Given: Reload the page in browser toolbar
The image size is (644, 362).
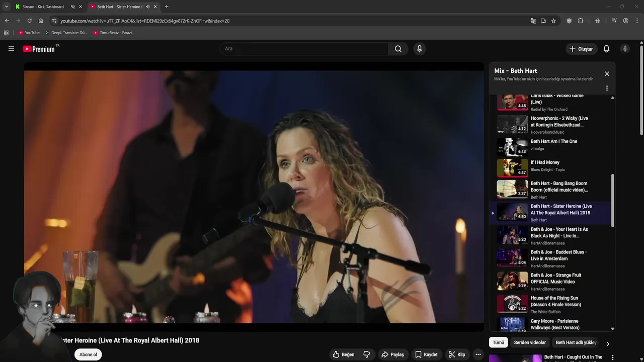Looking at the screenshot, I should click(29, 21).
